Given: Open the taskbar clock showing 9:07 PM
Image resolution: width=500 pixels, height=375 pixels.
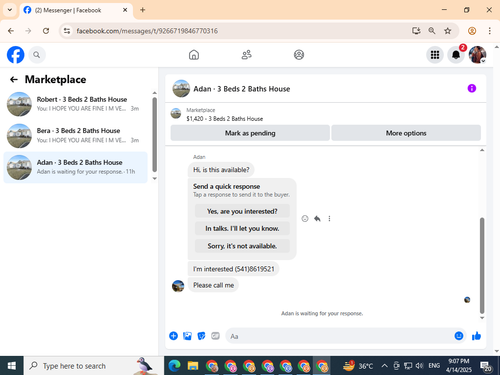Looking at the screenshot, I should coord(459,366).
